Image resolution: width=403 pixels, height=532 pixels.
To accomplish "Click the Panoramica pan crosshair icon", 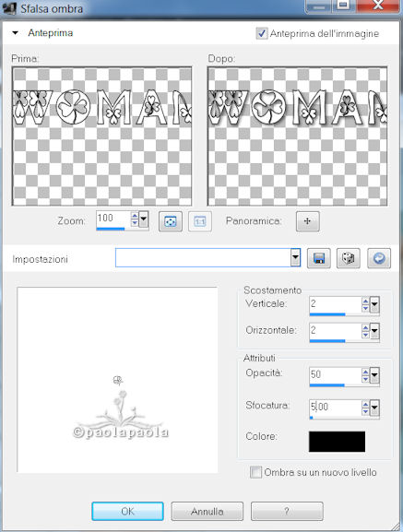I will (307, 221).
